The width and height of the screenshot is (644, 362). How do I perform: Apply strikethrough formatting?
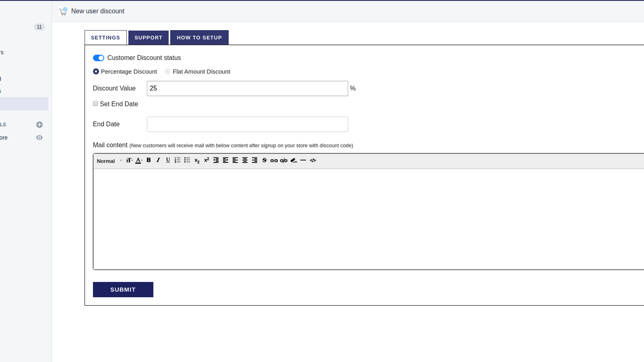pyautogui.click(x=264, y=160)
